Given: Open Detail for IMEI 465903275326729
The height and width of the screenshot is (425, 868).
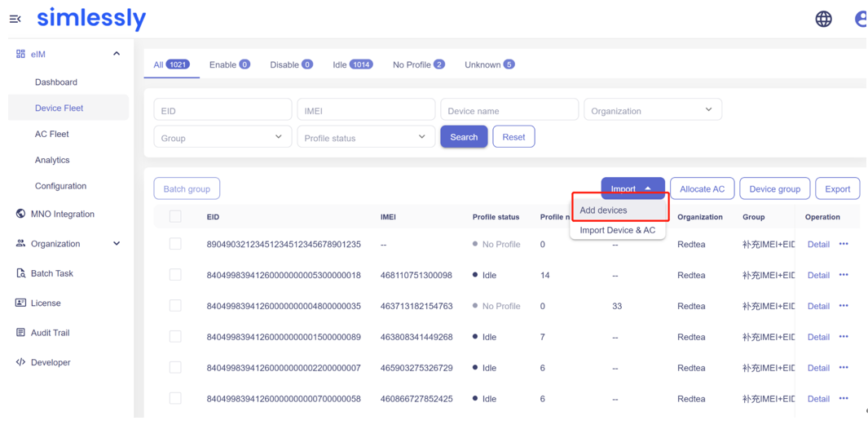Looking at the screenshot, I should [818, 369].
